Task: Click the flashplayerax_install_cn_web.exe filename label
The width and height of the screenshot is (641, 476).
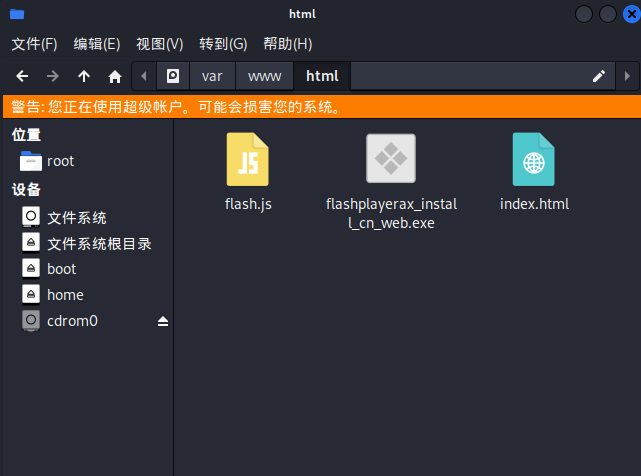Action: pos(391,213)
